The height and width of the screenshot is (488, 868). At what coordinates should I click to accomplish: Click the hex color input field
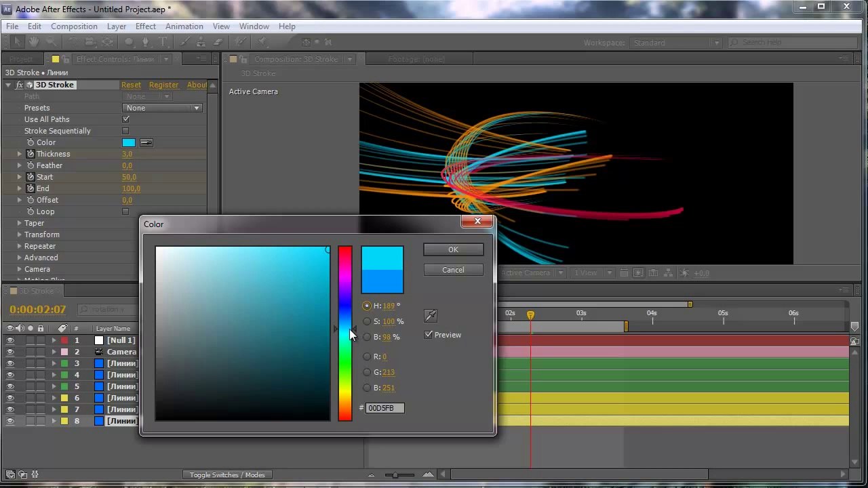coord(384,408)
